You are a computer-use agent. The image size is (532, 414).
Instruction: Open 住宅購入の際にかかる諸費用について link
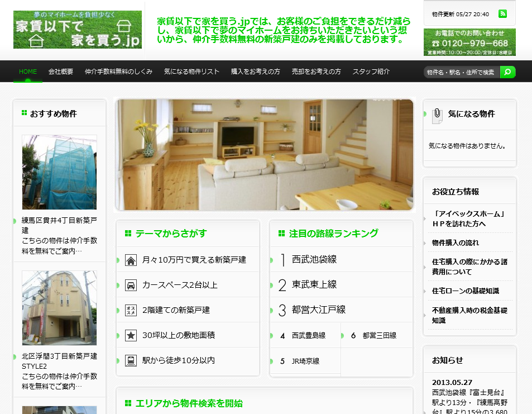pos(469,267)
